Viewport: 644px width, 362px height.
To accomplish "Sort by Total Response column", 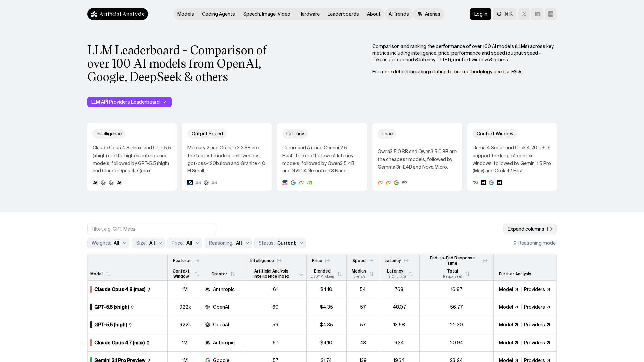I will 467,274.
